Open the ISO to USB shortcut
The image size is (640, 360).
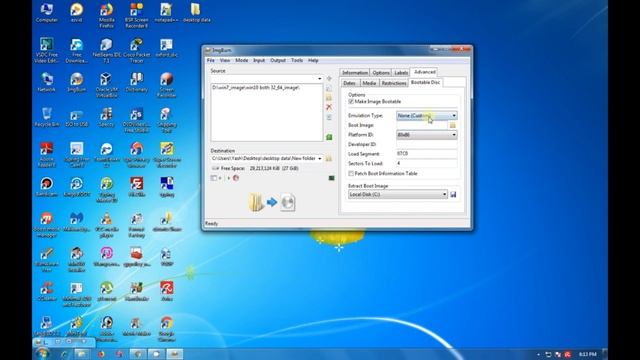coord(76,118)
